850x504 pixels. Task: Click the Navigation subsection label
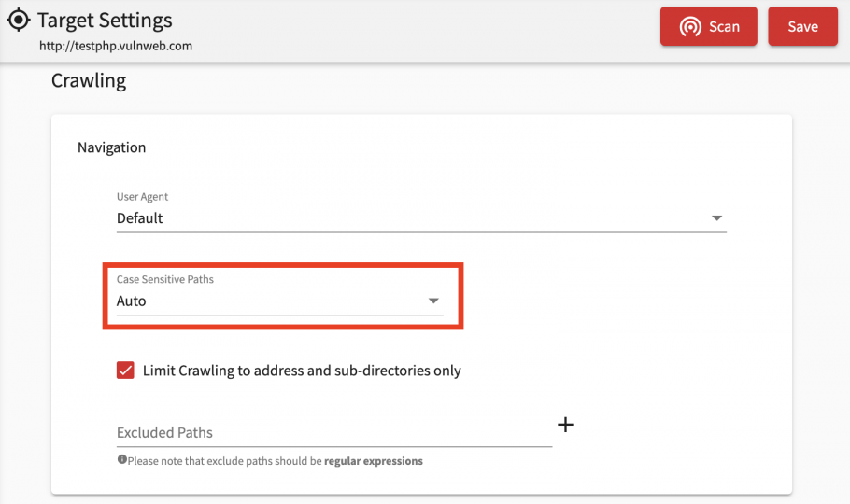click(112, 147)
